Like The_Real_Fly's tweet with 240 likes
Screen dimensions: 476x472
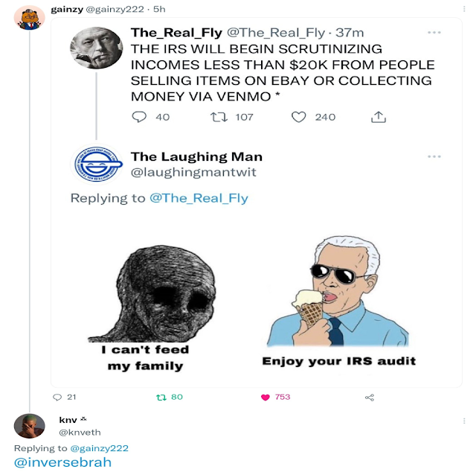[x=299, y=117]
